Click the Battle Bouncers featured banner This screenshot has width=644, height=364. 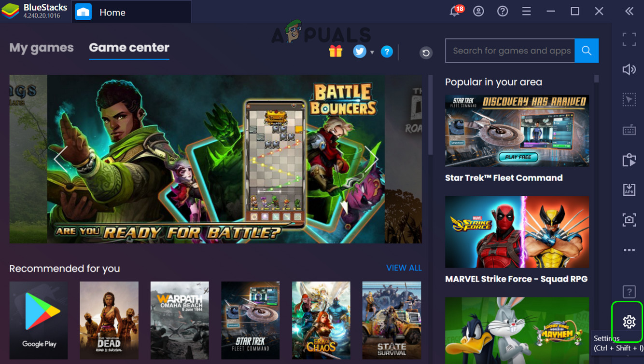tap(216, 159)
